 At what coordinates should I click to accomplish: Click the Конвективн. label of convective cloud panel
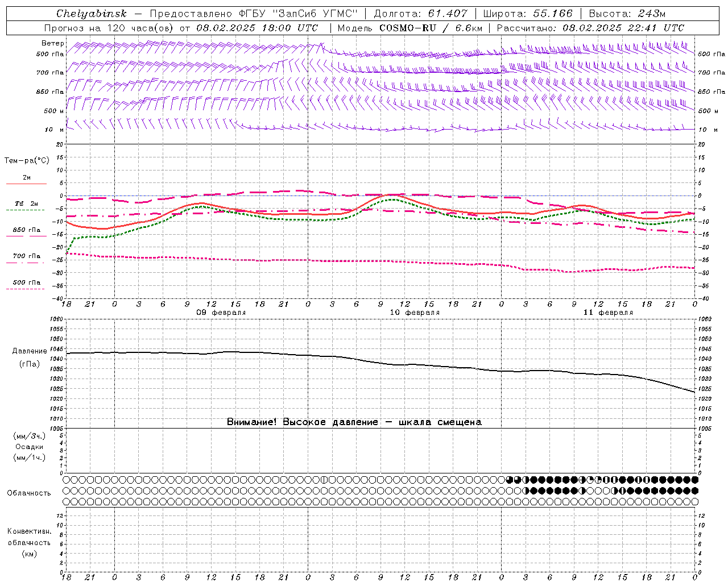(x=30, y=531)
